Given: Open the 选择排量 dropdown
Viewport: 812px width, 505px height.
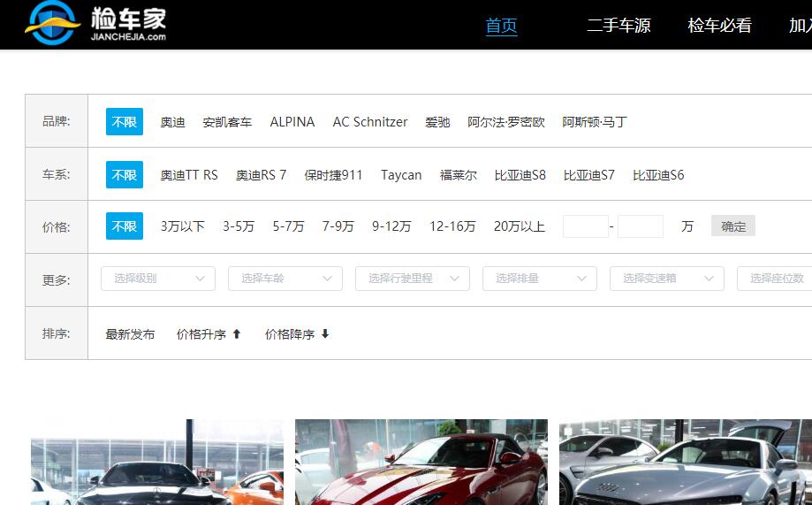Looking at the screenshot, I should [x=540, y=279].
